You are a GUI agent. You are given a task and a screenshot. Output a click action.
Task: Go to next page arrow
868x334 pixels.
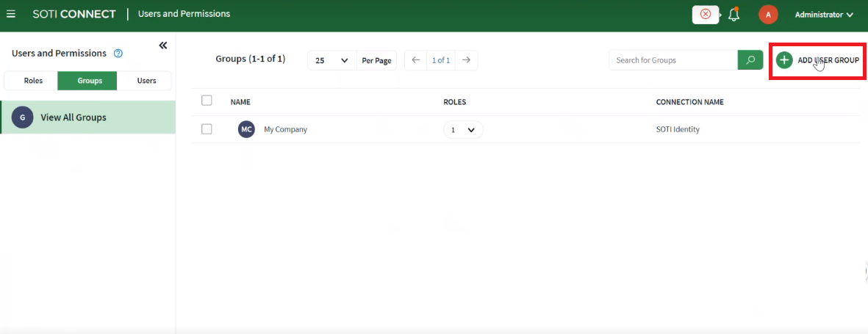click(x=466, y=60)
